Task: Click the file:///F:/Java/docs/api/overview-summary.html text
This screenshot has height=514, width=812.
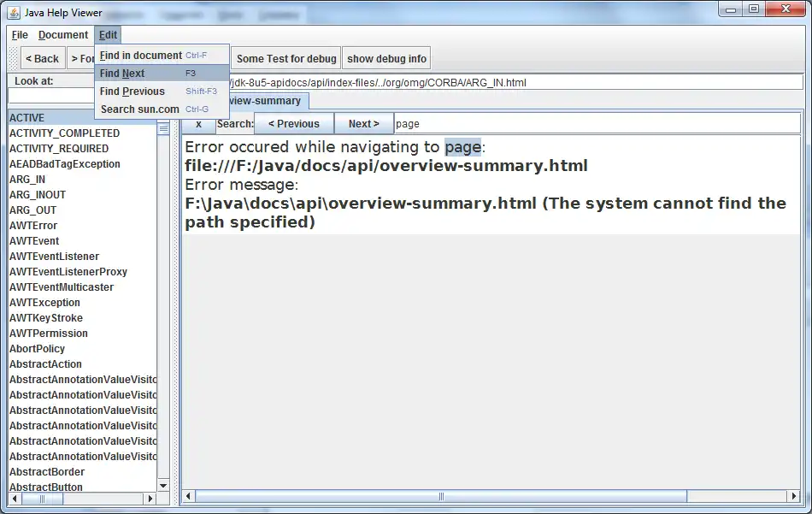Action: (386, 166)
